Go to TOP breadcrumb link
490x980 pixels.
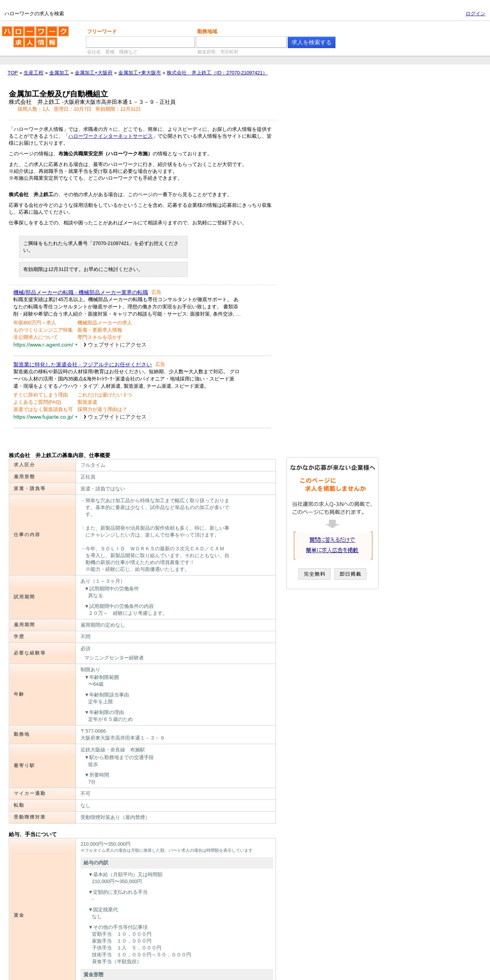click(13, 73)
